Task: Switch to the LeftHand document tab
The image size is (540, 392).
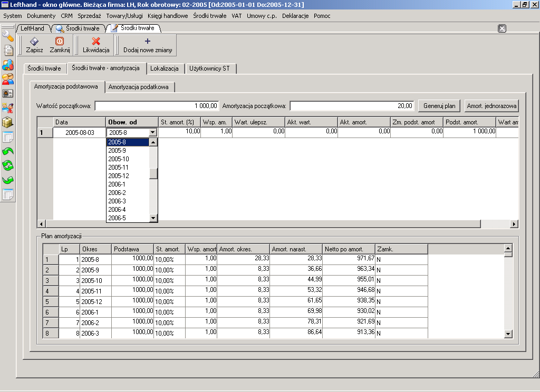Action: pyautogui.click(x=32, y=28)
